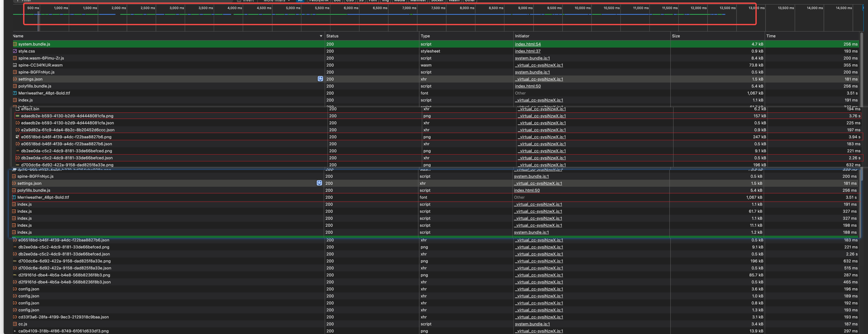868x334 pixels.
Task: Sort requests by the Time column
Action: coord(771,36)
